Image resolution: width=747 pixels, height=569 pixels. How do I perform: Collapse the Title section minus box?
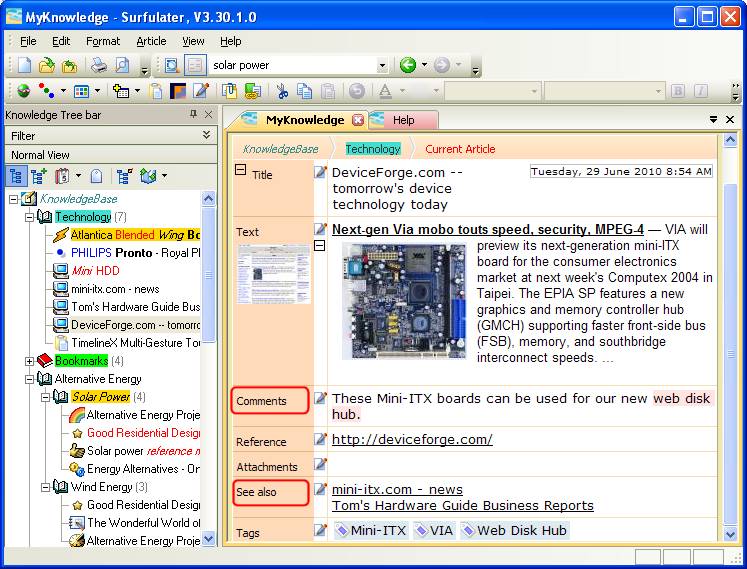coord(241,169)
